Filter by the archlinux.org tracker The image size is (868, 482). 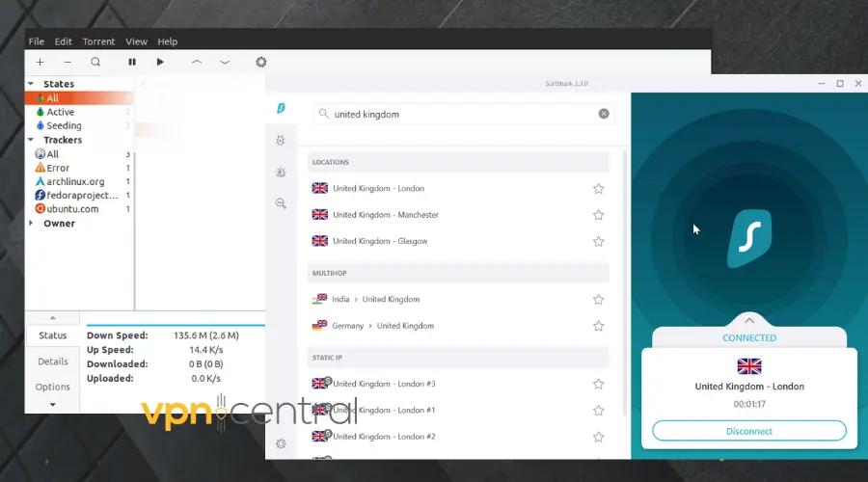tap(79, 181)
